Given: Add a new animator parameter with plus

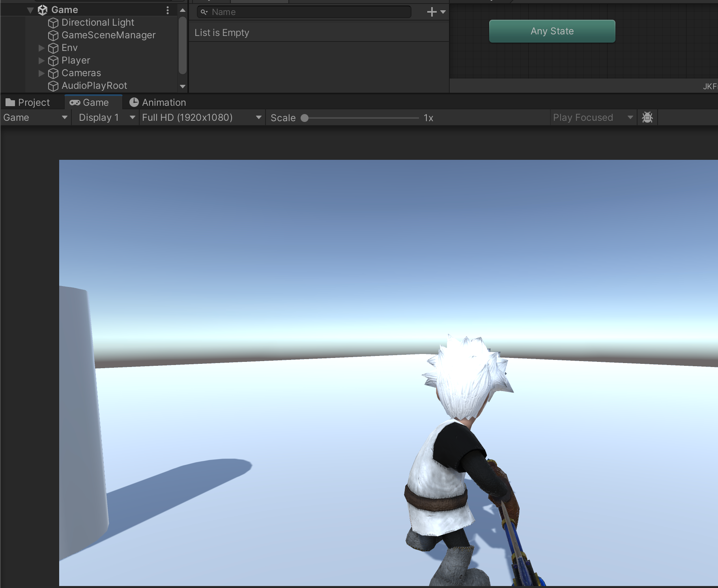Looking at the screenshot, I should (x=432, y=12).
